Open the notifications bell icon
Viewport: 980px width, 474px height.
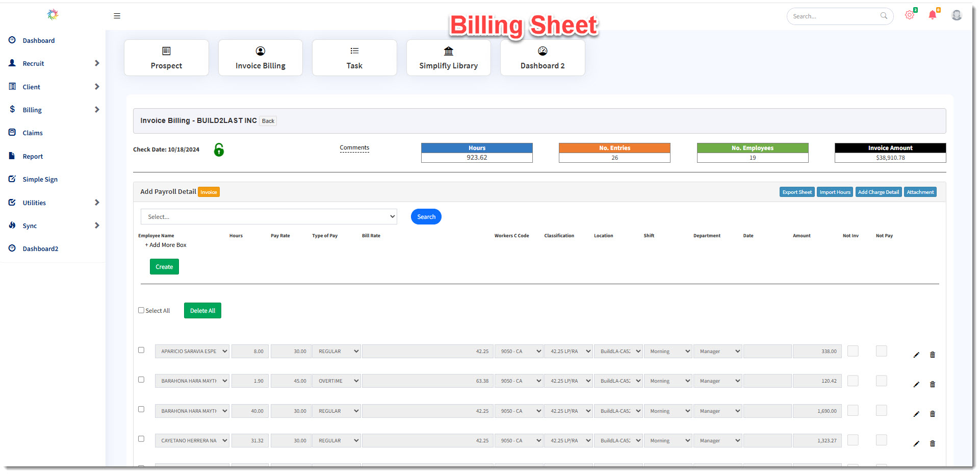(x=932, y=15)
